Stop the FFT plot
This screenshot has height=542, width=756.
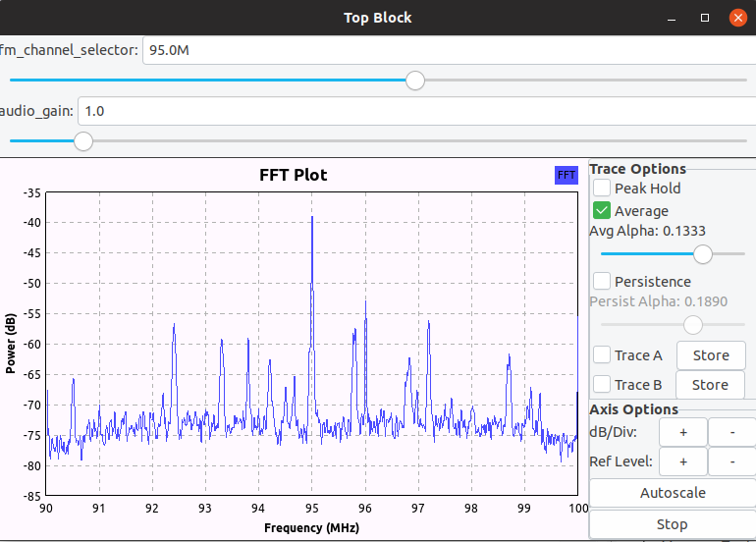pos(672,524)
